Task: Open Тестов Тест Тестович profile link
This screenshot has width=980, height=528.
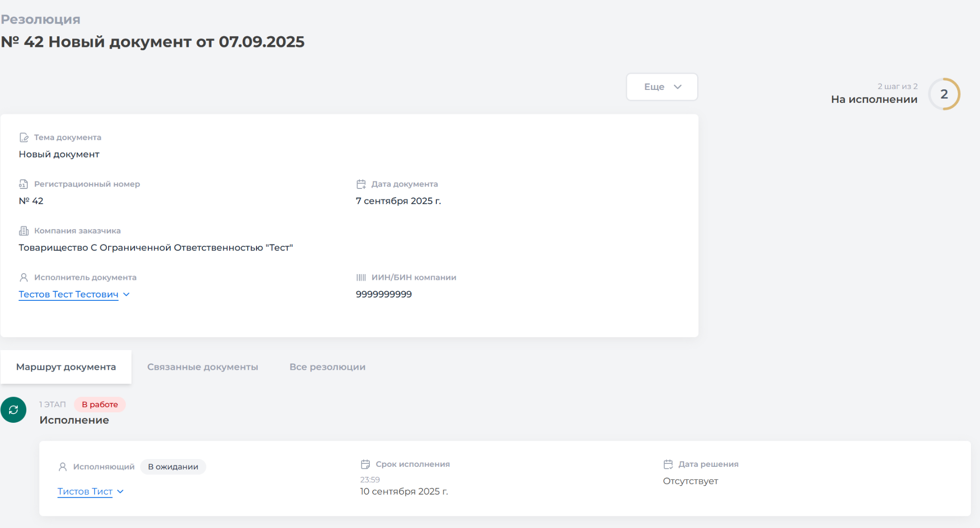Action: click(x=68, y=295)
